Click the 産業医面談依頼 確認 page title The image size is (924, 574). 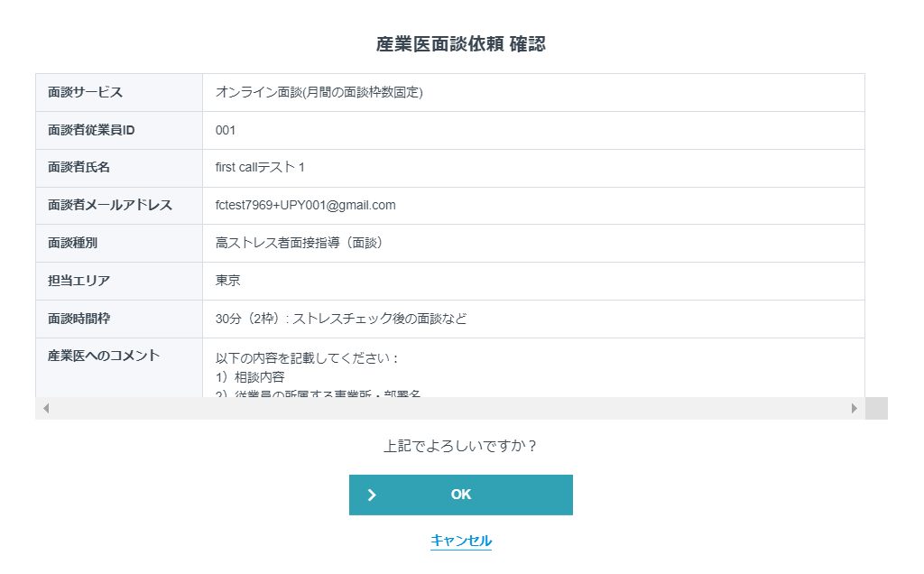461,42
